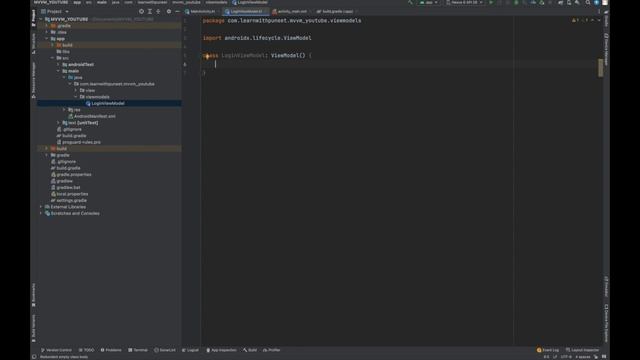Select opened file target icon in Project panel

pos(141,11)
